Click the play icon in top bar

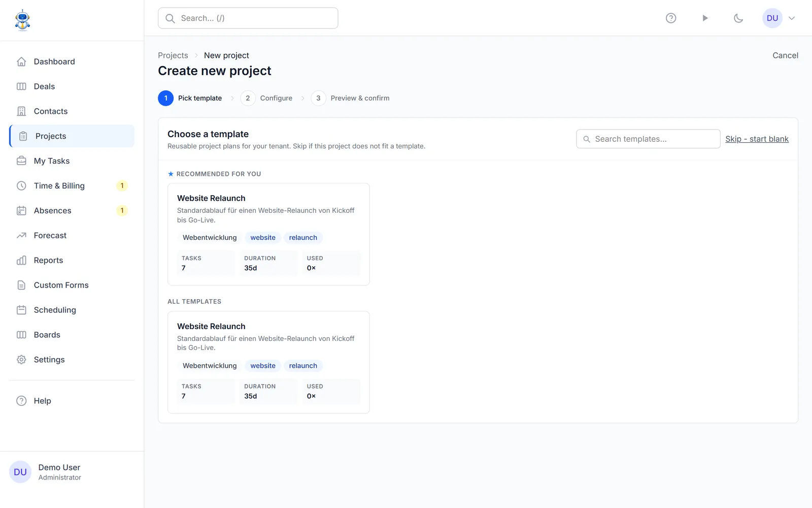[x=705, y=18]
